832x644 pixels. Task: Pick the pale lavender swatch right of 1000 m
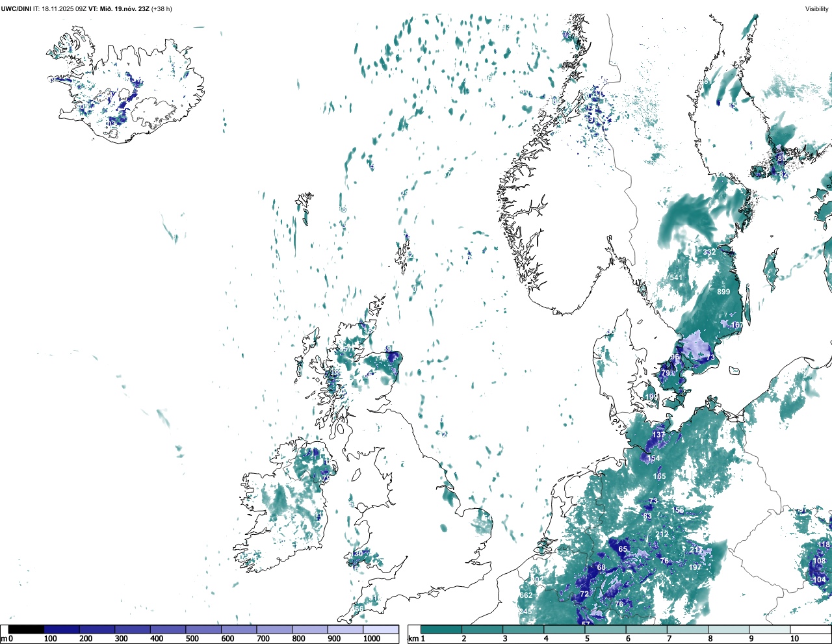380,629
